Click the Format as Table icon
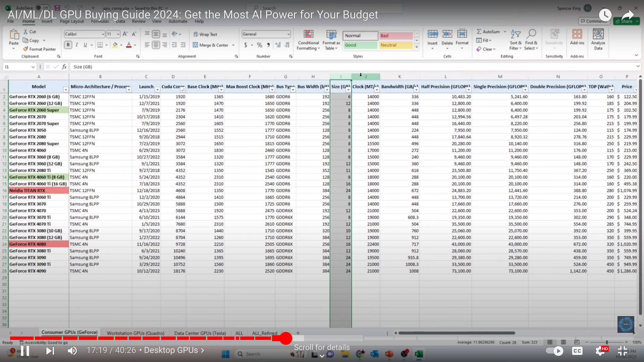Screen dimensions: 644x362 (x=330, y=40)
